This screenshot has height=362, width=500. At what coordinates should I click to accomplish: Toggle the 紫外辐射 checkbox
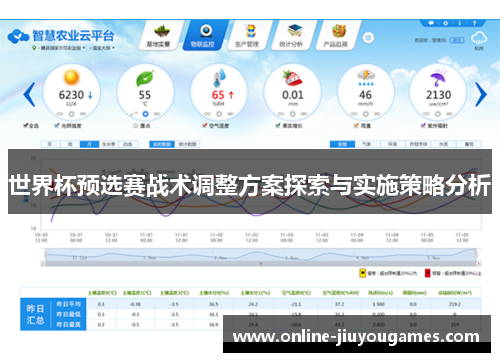(423, 125)
